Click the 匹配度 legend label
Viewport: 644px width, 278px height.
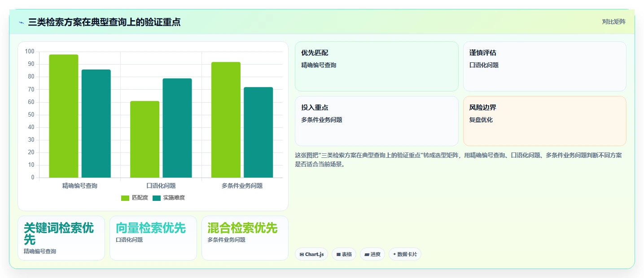point(140,198)
